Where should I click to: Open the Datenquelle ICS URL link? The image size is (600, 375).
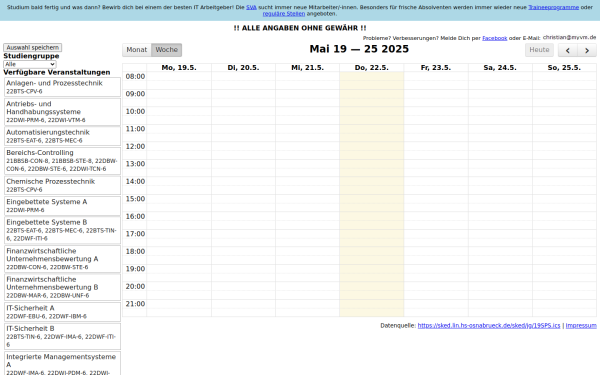pos(489,326)
